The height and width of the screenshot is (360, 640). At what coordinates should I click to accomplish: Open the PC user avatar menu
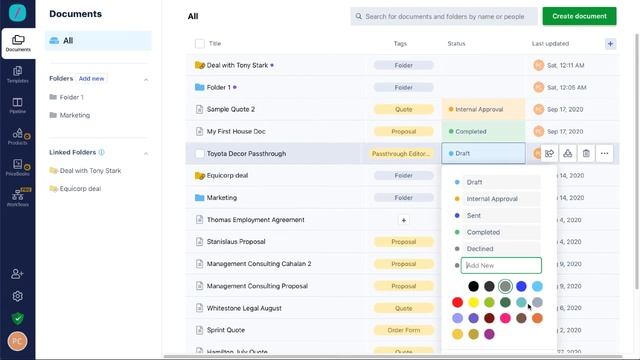pos(17,341)
